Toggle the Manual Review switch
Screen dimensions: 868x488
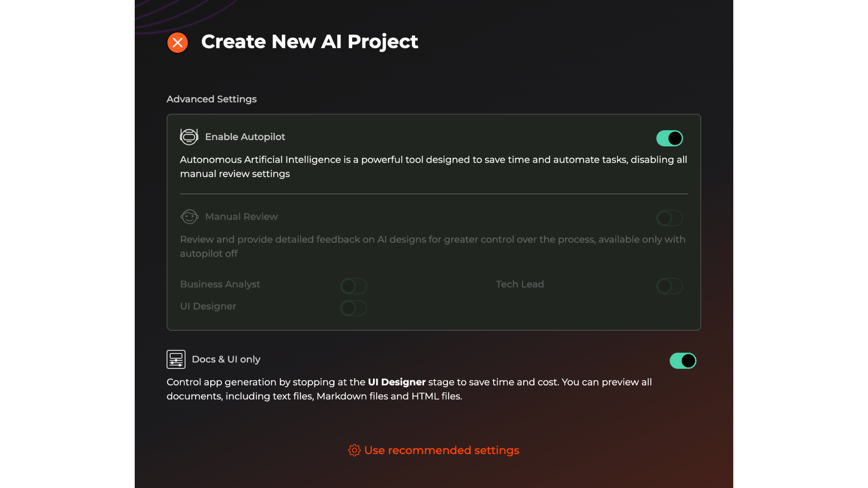click(670, 218)
